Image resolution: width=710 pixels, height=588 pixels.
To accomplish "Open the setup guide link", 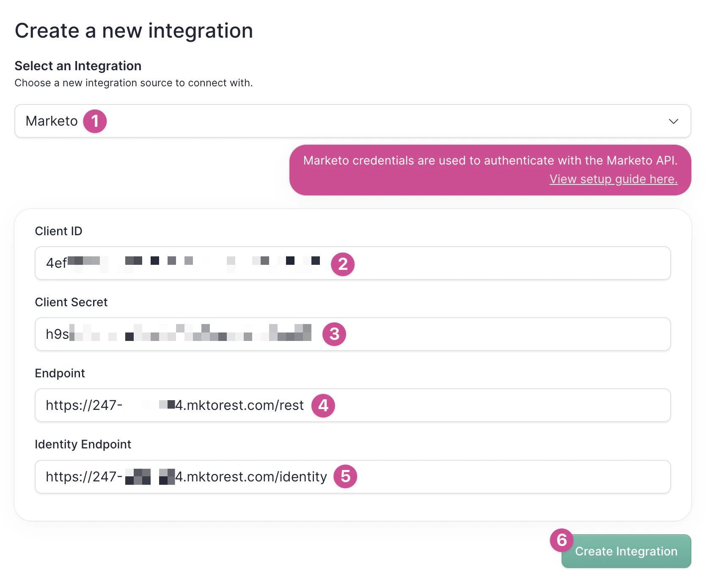I will coord(613,179).
